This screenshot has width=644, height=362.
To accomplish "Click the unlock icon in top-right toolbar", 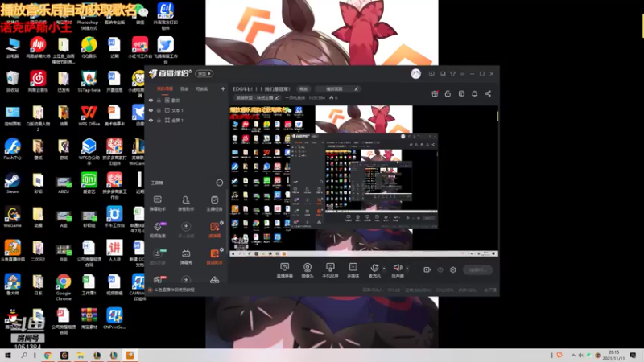I will [x=448, y=93].
